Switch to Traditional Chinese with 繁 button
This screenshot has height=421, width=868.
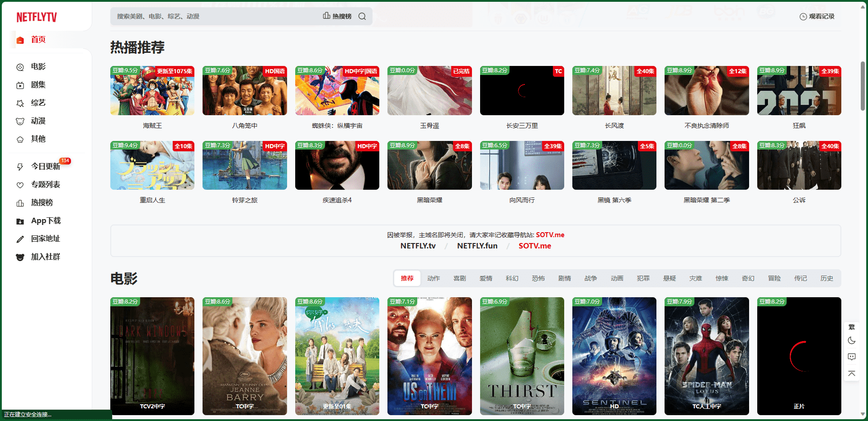[852, 327]
